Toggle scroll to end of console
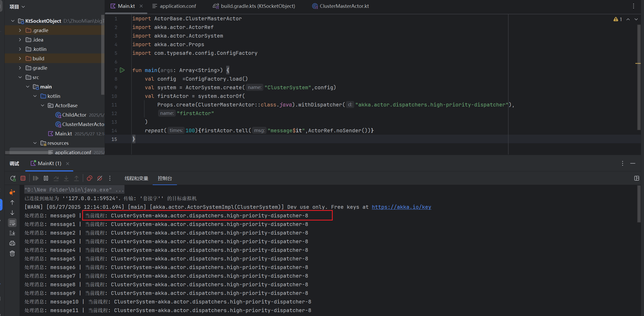Viewport: 644px width, 316px height. click(x=12, y=233)
